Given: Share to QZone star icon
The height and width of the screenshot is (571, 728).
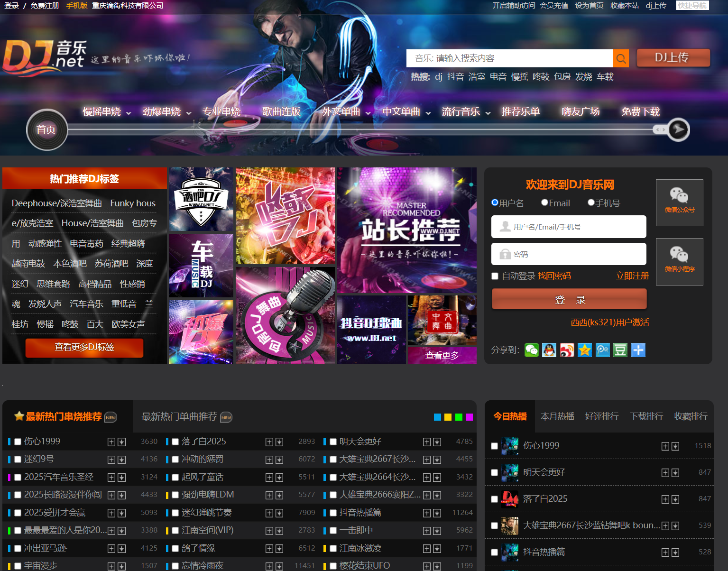Looking at the screenshot, I should coord(585,350).
